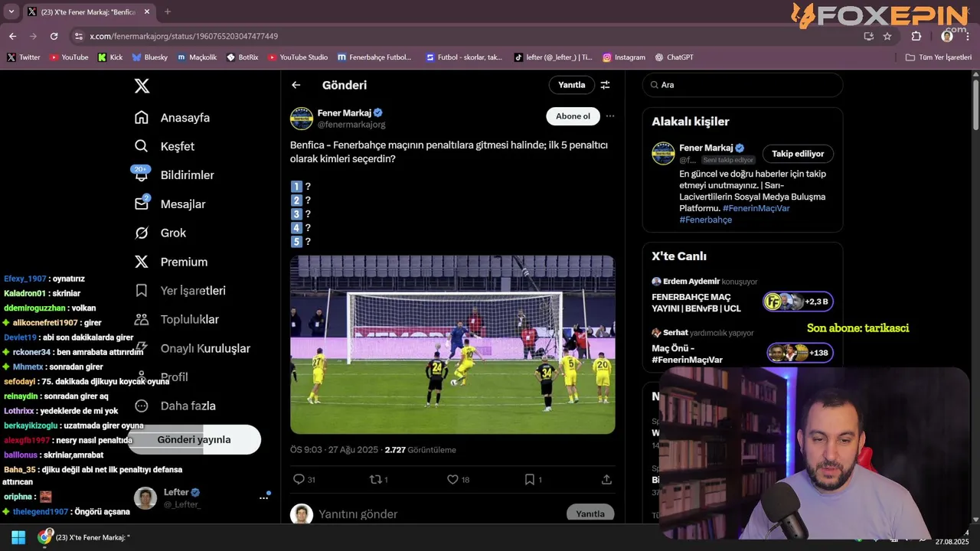Click Fener Markaj avatar in Alakalı kişiler
The height and width of the screenshot is (551, 980).
click(663, 153)
